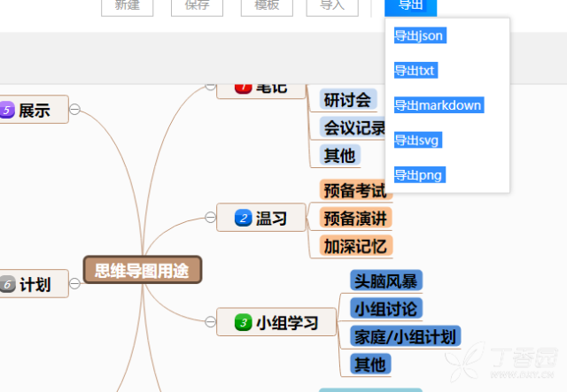Collapse the 小组学习 branch
This screenshot has width=567, height=392.
[210, 323]
